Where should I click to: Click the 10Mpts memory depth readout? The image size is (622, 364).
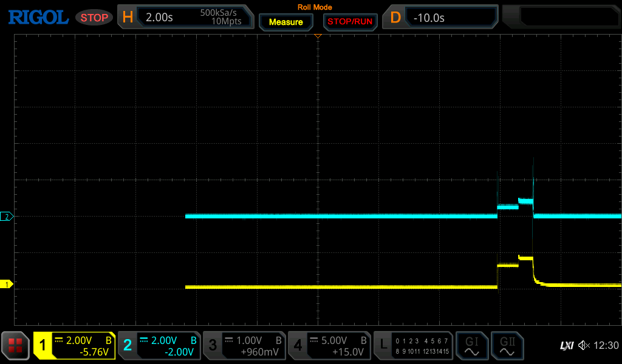226,21
